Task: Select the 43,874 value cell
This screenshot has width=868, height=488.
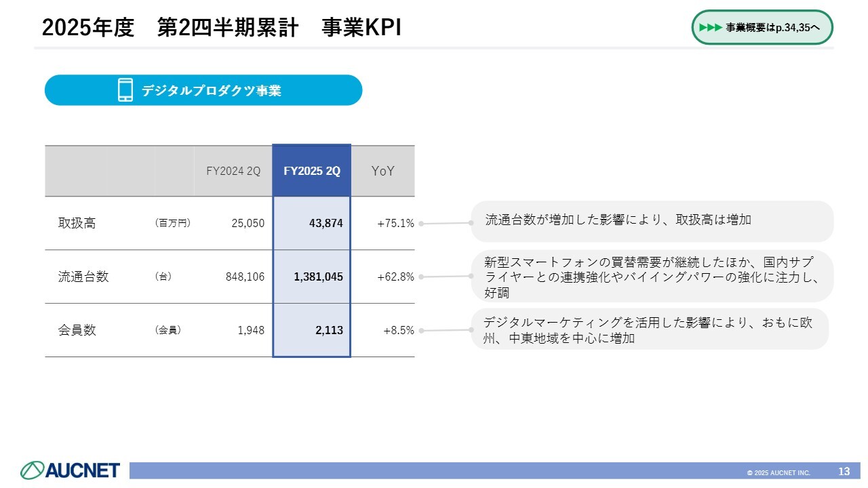Action: (x=326, y=223)
